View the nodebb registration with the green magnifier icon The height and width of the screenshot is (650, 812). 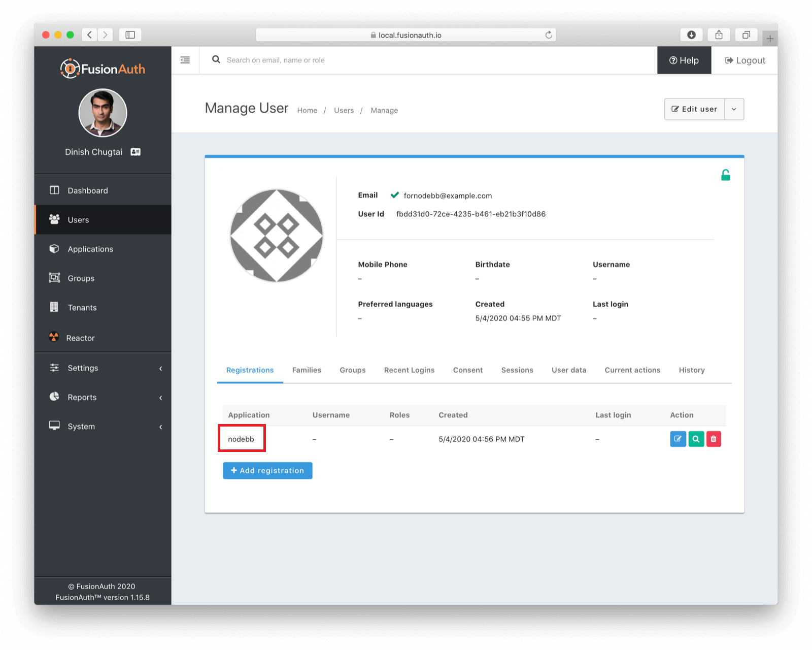click(x=696, y=439)
